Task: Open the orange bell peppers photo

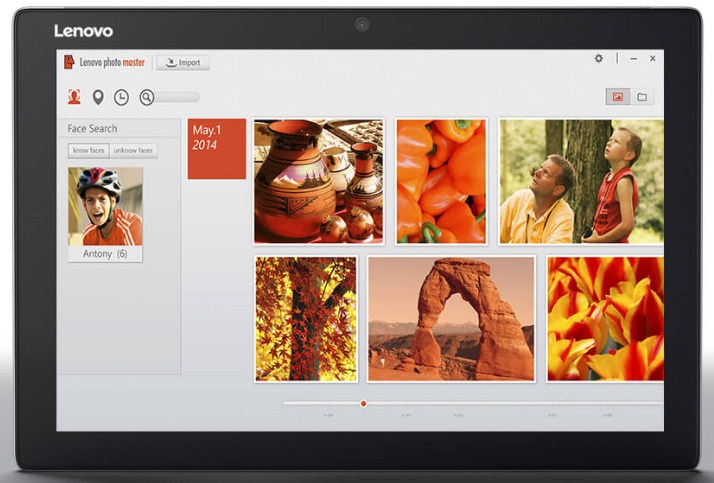Action: (441, 181)
